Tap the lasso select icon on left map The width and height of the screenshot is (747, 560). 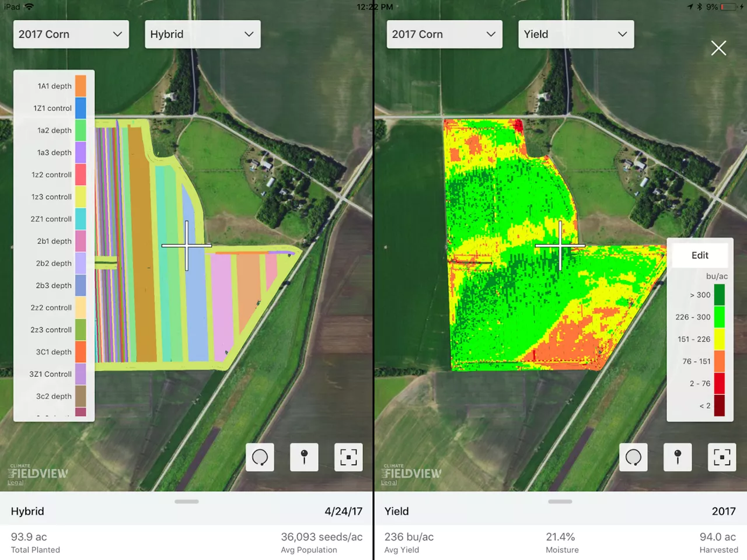coord(260,457)
